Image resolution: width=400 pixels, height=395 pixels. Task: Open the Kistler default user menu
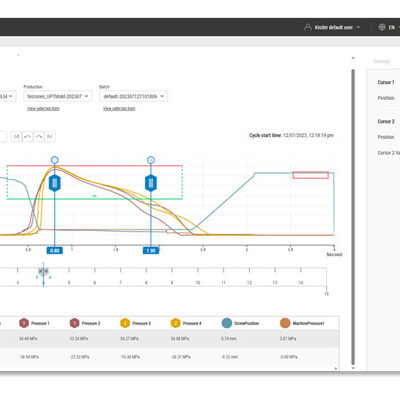click(x=337, y=27)
